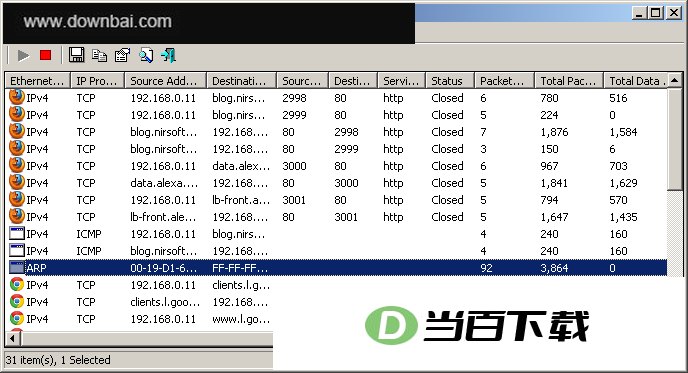Sort by the Desti... port column header

click(x=353, y=81)
